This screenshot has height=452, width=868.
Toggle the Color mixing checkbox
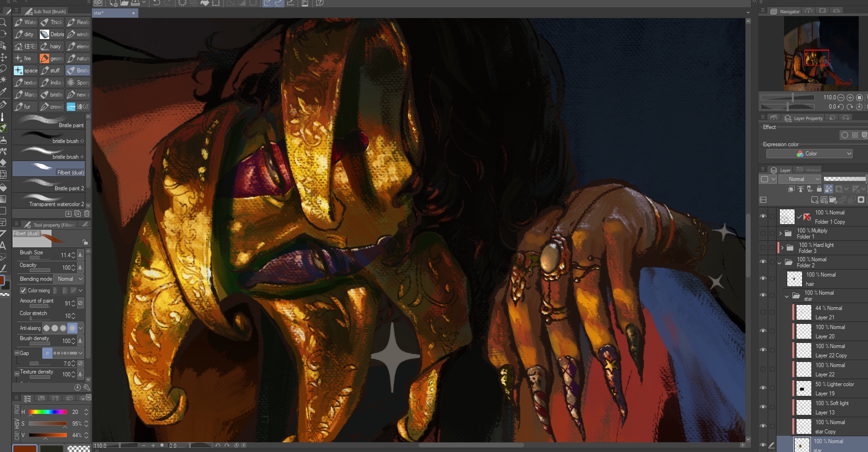(x=23, y=291)
